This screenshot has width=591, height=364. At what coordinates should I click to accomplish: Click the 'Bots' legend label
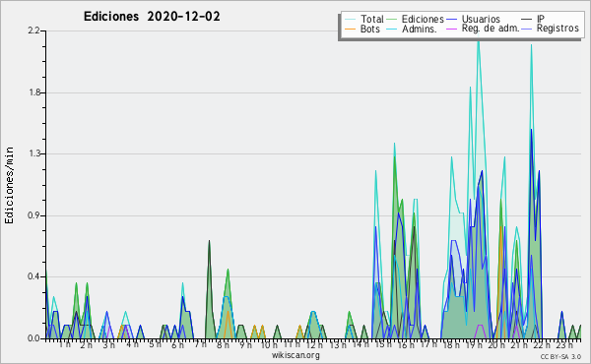pyautogui.click(x=369, y=29)
